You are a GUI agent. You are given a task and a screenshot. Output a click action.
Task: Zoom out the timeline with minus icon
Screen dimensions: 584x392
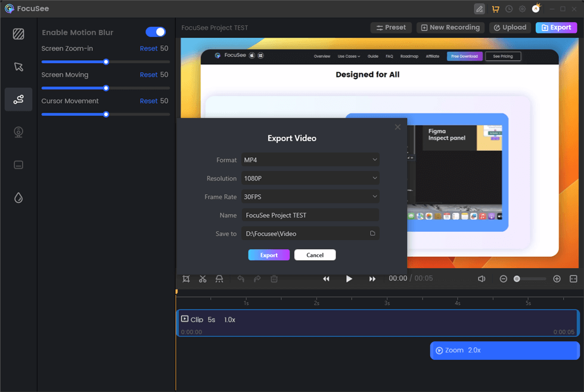pos(503,279)
